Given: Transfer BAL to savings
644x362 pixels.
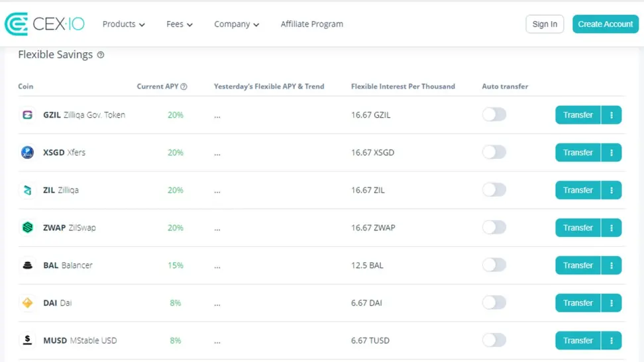Looking at the screenshot, I should (x=578, y=265).
